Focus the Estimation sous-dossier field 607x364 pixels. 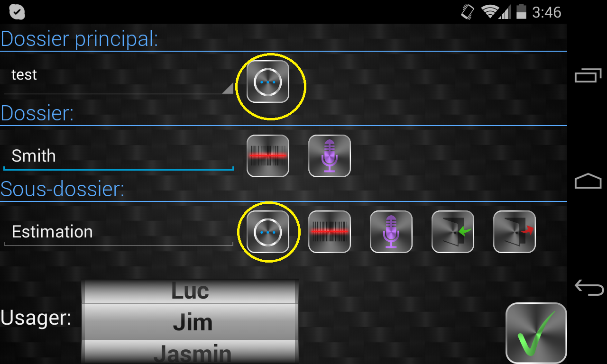pos(119,232)
